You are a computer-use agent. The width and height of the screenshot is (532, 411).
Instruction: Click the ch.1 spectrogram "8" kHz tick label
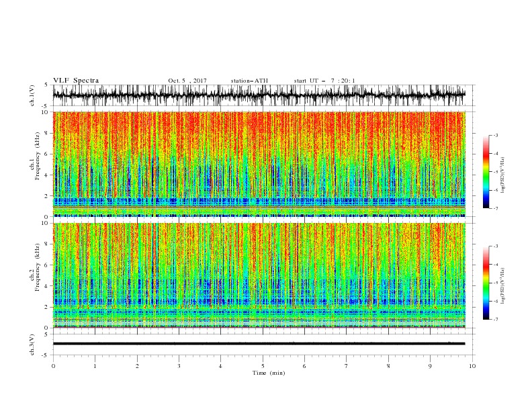(47, 133)
